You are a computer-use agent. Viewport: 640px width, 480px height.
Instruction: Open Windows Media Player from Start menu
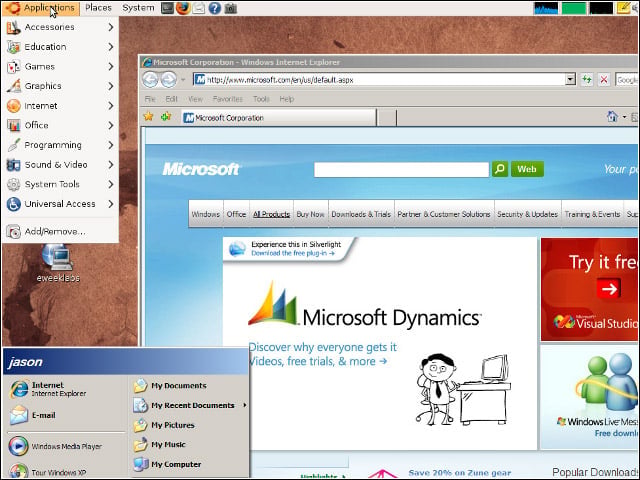coord(55,446)
